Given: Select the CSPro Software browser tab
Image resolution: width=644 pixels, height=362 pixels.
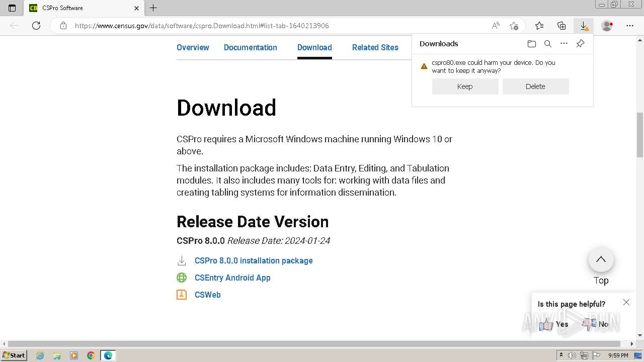Looking at the screenshot, I should (x=85, y=8).
